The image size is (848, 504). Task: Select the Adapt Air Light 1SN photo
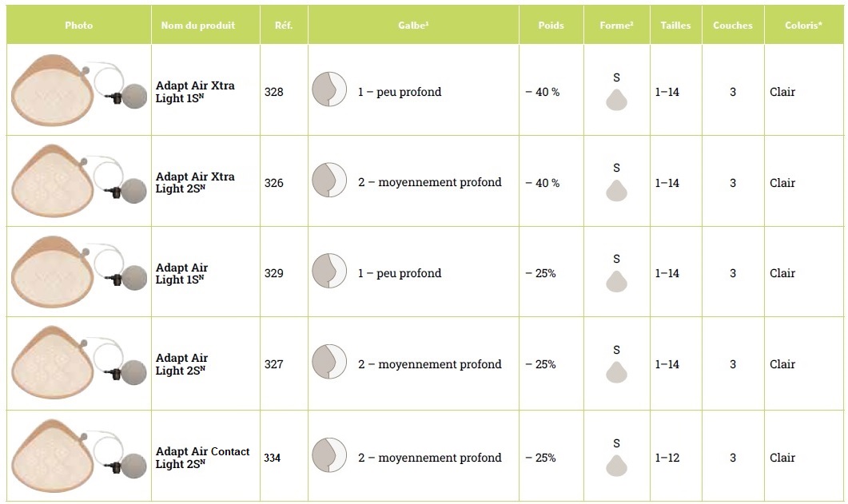[78, 272]
